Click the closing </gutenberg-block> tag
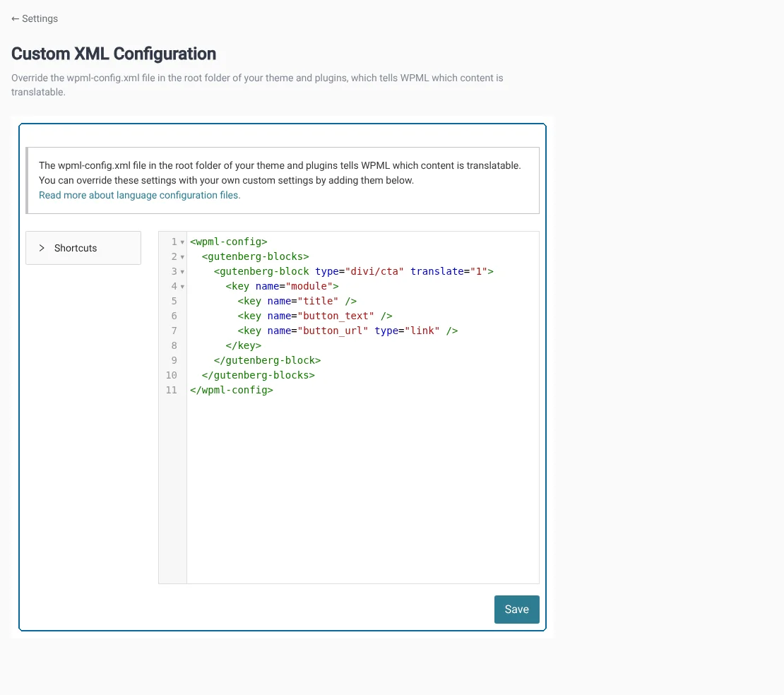 click(x=268, y=360)
